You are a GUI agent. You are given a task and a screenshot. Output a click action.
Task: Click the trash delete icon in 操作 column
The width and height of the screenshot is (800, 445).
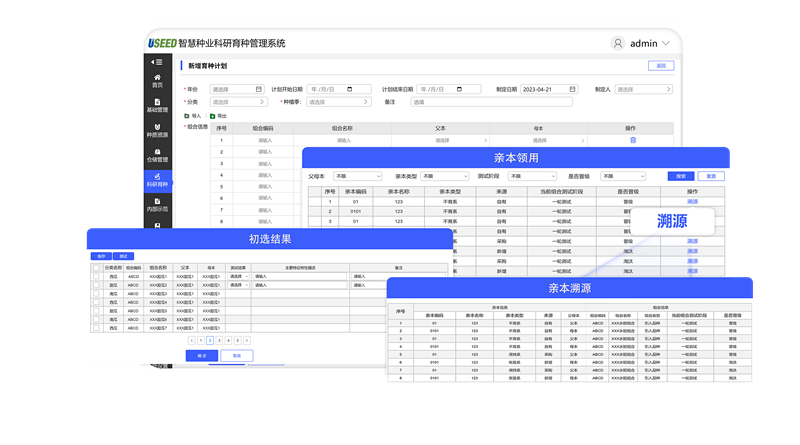(632, 140)
